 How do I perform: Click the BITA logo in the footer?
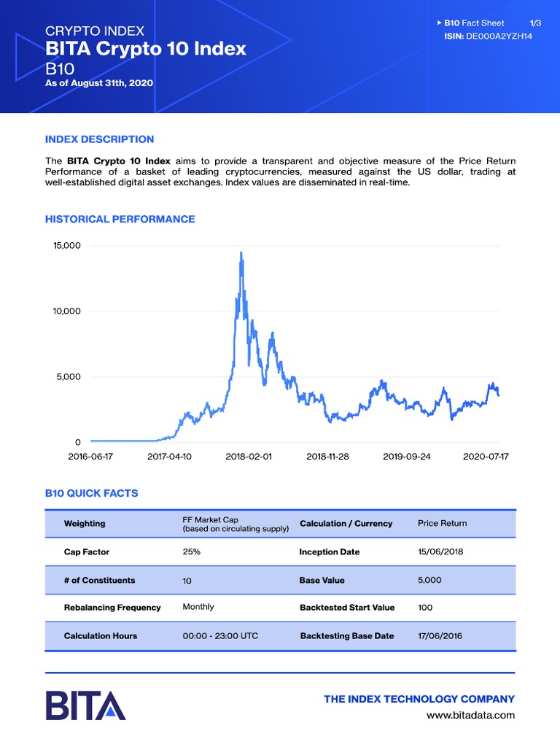[86, 705]
